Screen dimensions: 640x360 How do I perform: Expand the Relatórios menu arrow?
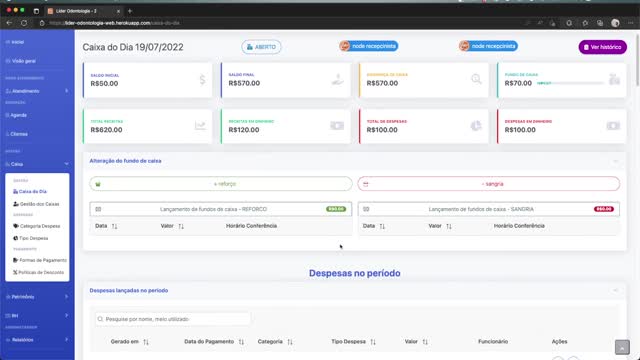click(67, 340)
